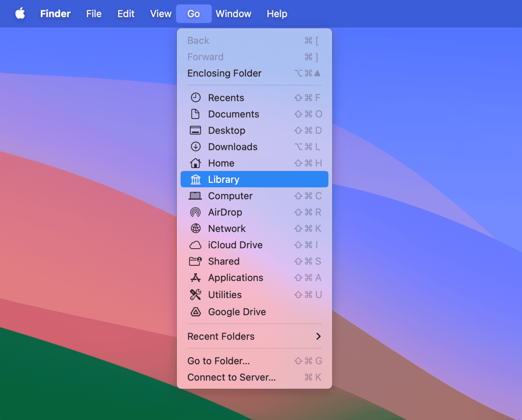Click the Back menu item

(255, 41)
